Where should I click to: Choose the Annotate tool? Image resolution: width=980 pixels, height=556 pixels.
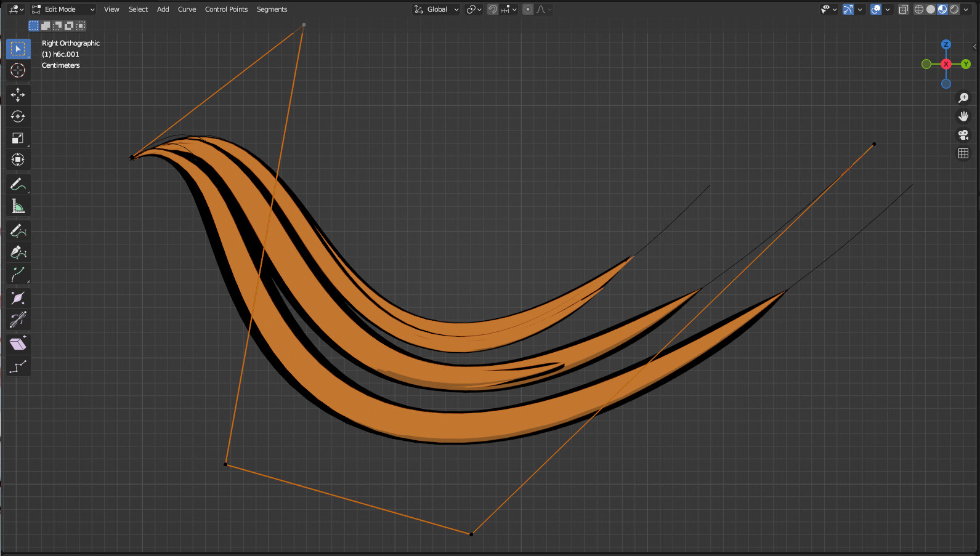pos(18,184)
